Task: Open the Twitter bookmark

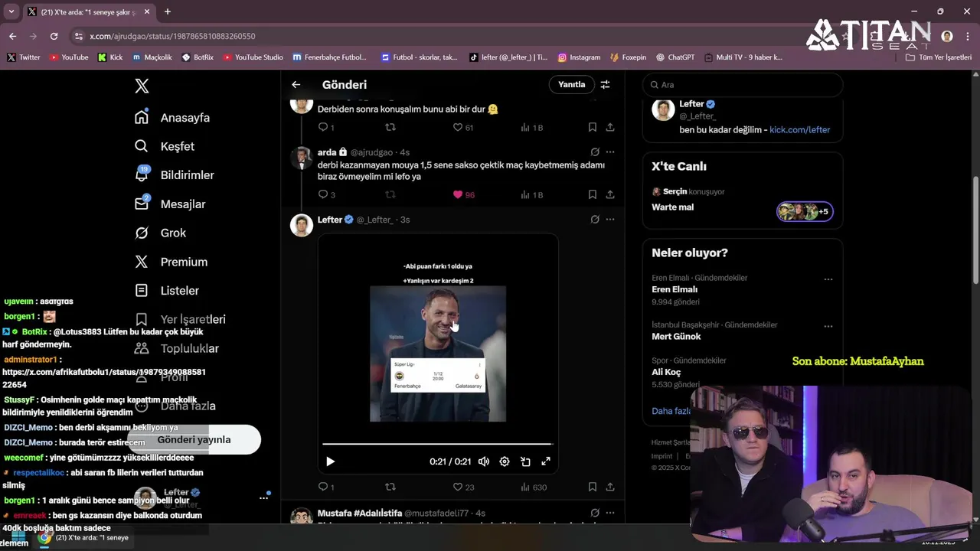Action: [x=24, y=57]
